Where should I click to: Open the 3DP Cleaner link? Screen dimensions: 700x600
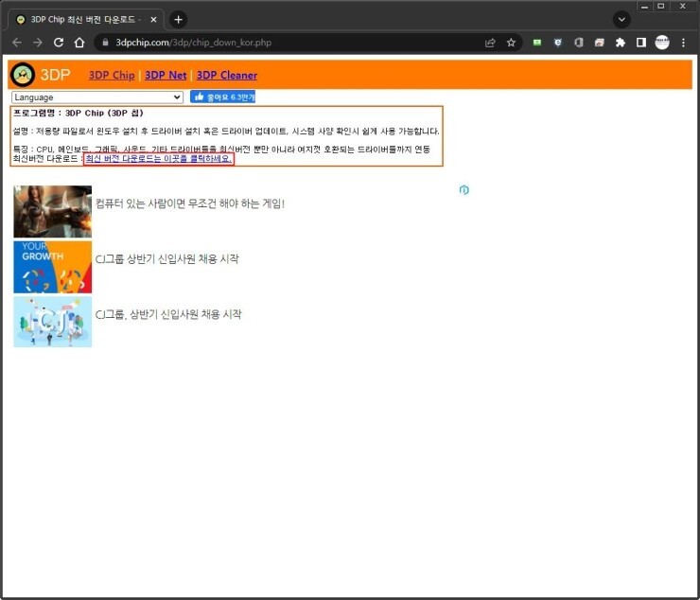(227, 75)
